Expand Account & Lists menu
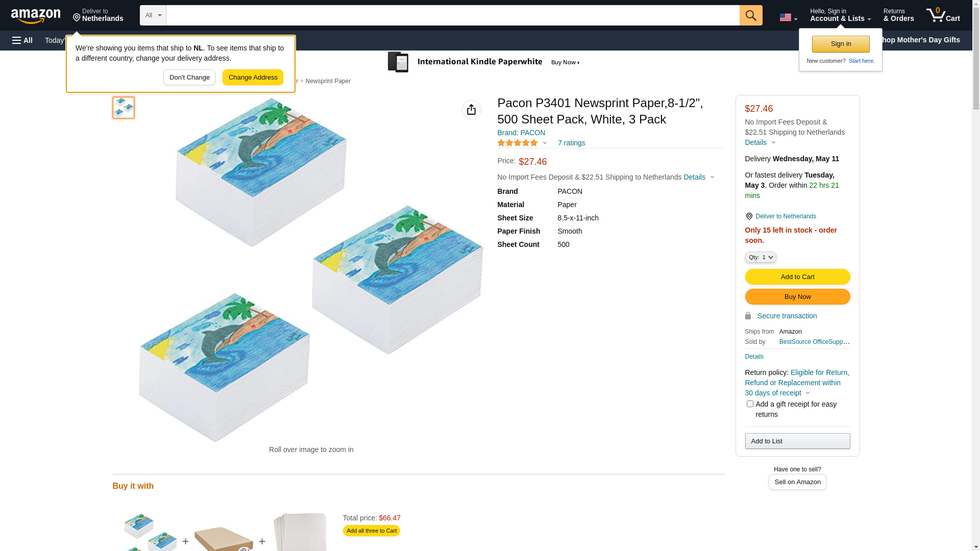 point(840,15)
